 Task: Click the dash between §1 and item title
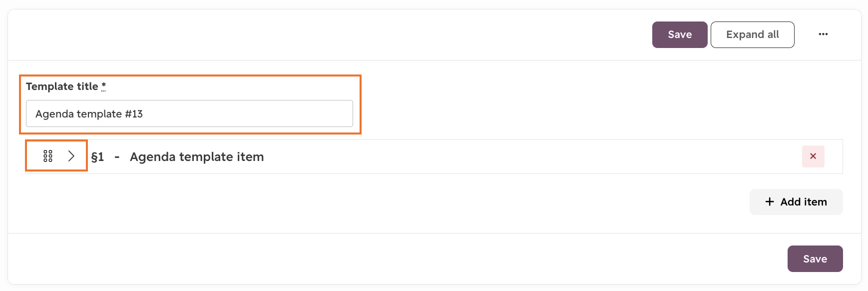(x=117, y=157)
